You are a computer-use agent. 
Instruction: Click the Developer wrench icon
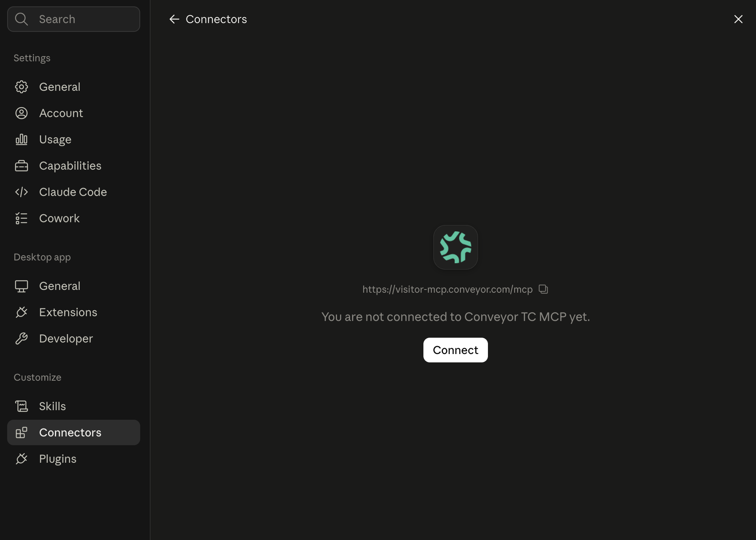coord(22,338)
